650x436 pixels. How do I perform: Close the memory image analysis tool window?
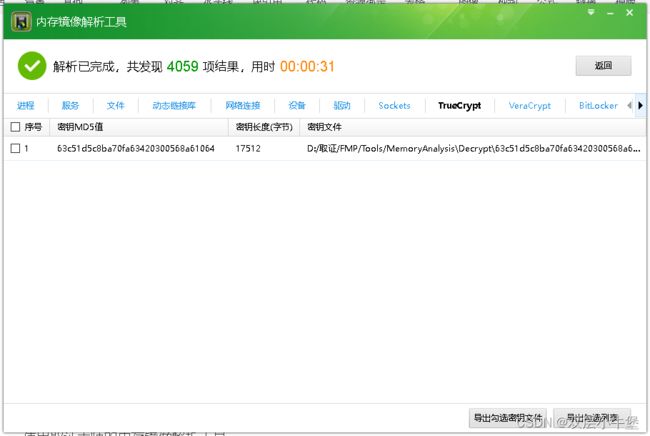[629, 13]
